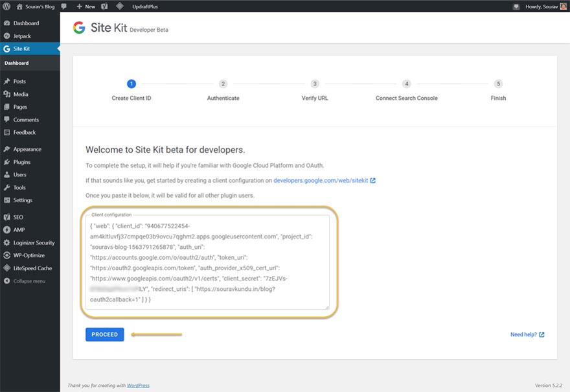Click the WordPress logo in admin bar
Image resolution: width=570 pixels, height=392 pixels.
tap(6, 6)
